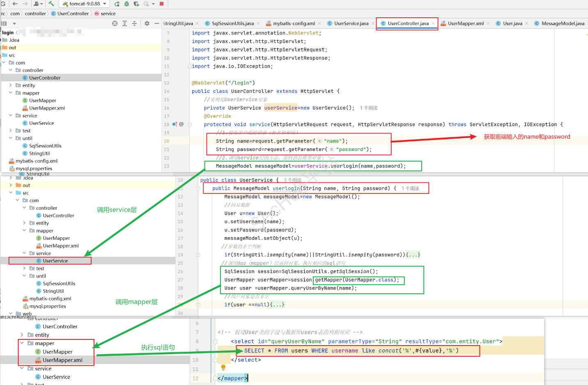Close the SqlSessionUtils.java tab
588x385 pixels.
(x=258, y=23)
